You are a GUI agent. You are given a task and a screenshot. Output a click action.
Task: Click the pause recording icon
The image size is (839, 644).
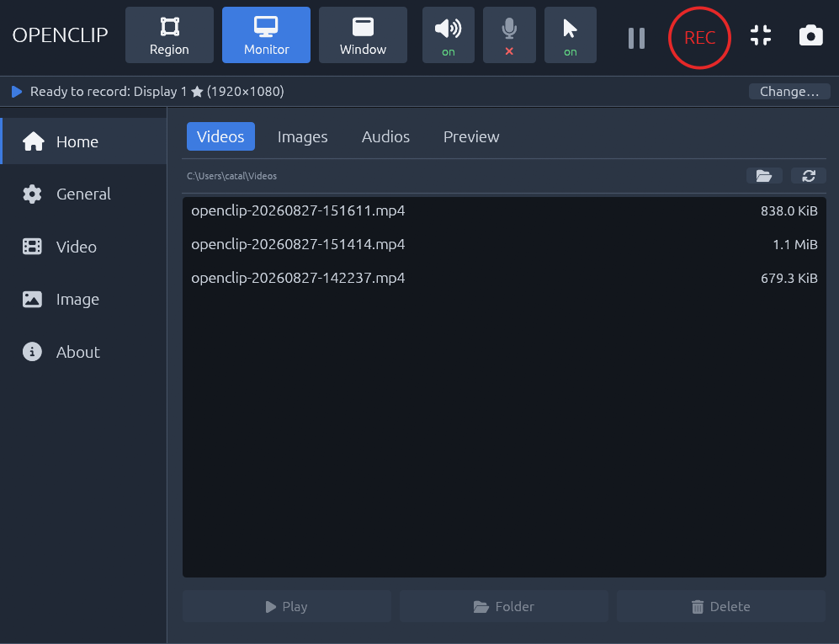click(636, 38)
